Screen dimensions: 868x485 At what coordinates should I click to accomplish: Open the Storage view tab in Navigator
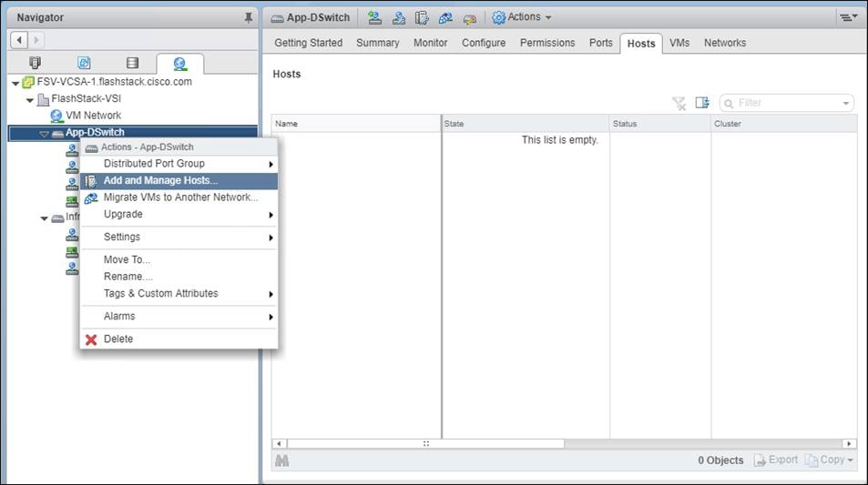(x=132, y=63)
